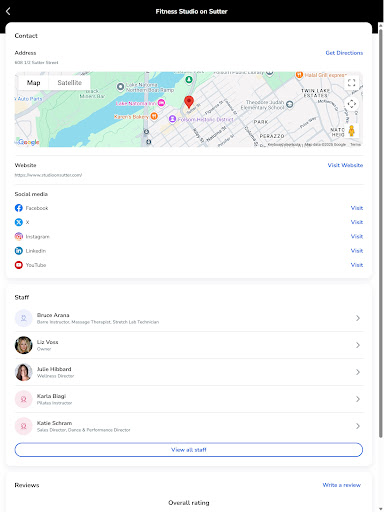Select the Map view tab
The image size is (384, 512).
[x=33, y=83]
